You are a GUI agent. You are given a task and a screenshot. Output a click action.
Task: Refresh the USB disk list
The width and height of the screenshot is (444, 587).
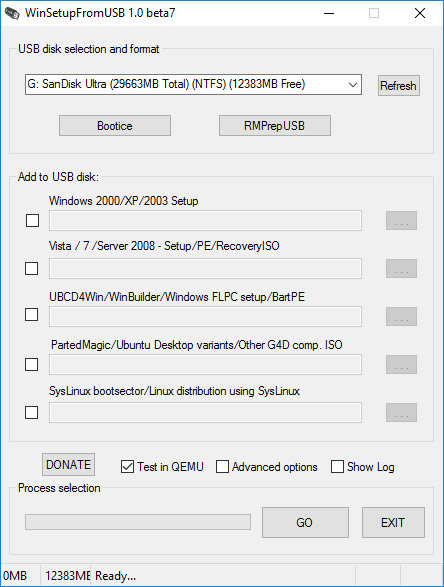point(398,86)
